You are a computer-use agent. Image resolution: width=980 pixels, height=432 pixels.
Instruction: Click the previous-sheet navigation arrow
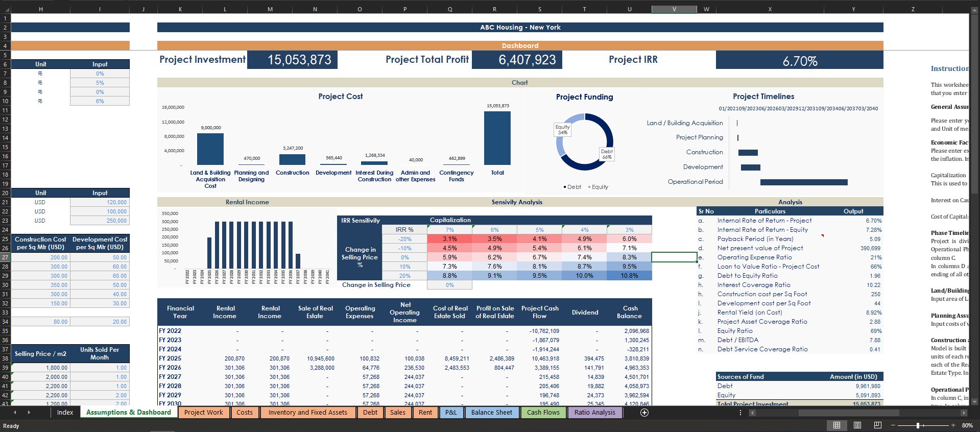pos(15,412)
